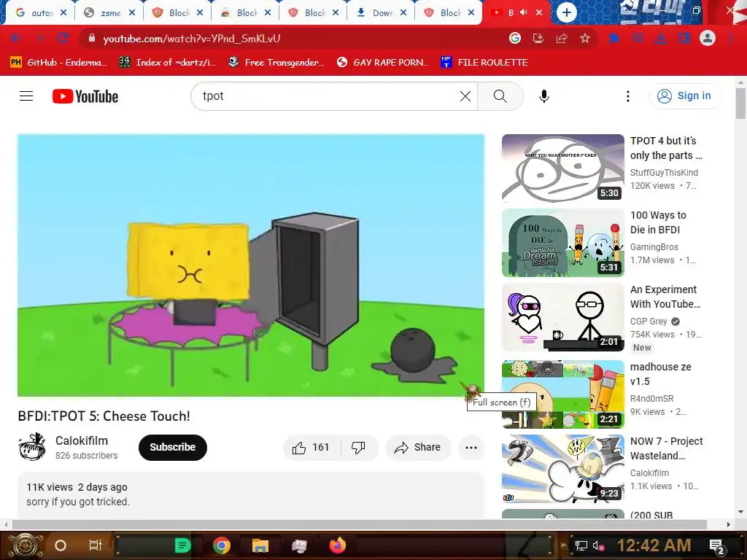Open GitHub bookmark in bookmarks bar
The height and width of the screenshot is (560, 747).
[x=58, y=63]
